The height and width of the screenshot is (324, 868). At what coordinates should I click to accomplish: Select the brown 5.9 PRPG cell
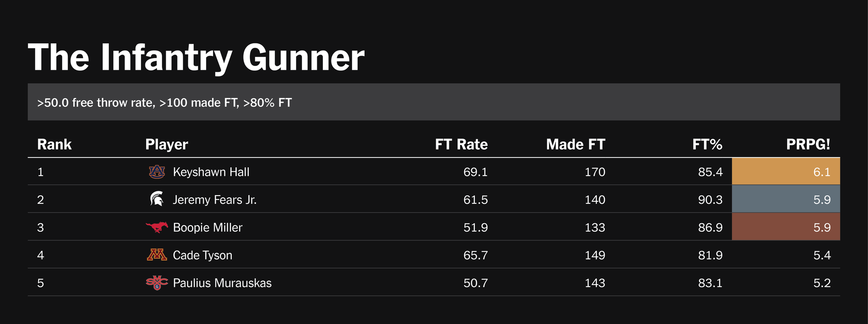786,227
